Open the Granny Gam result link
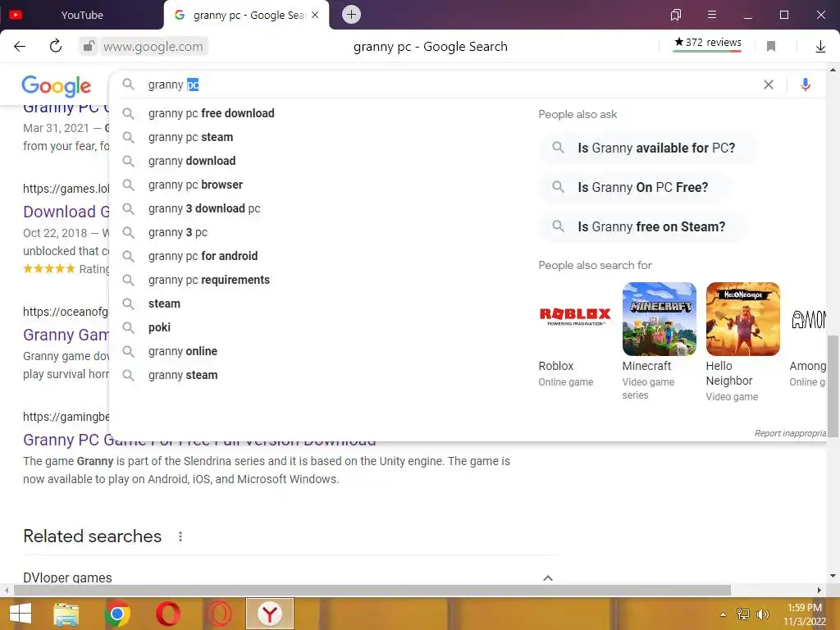 [66, 335]
